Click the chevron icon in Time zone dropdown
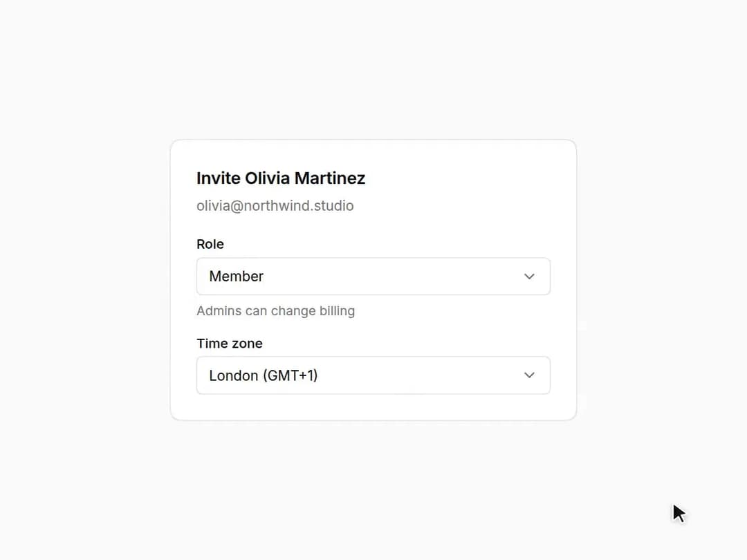Screen dimensions: 747x560 pos(529,375)
